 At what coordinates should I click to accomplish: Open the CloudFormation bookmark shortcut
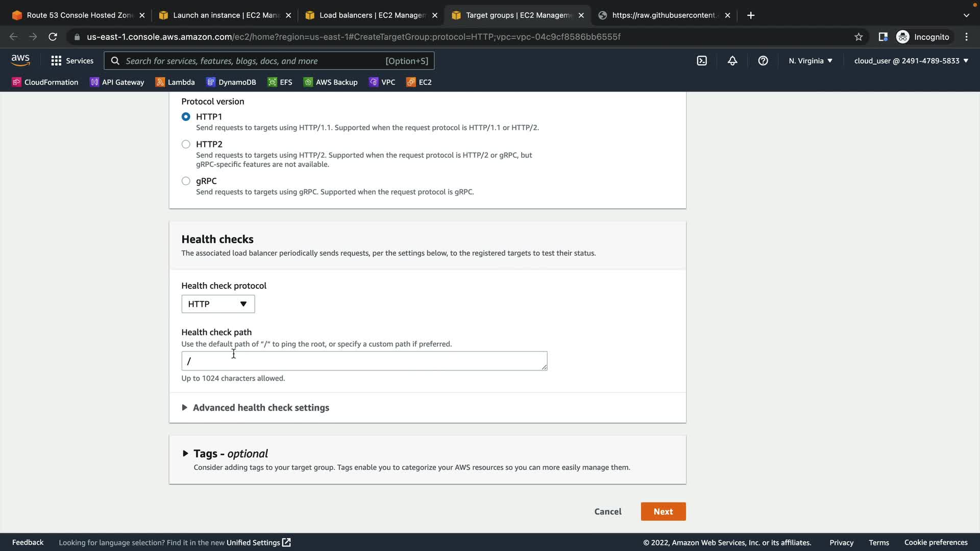45,82
